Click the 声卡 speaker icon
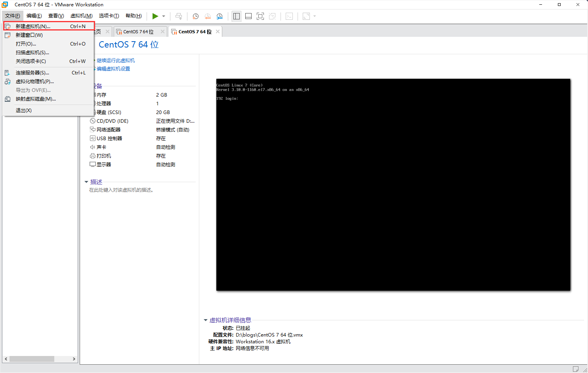The image size is (588, 373). coord(92,147)
